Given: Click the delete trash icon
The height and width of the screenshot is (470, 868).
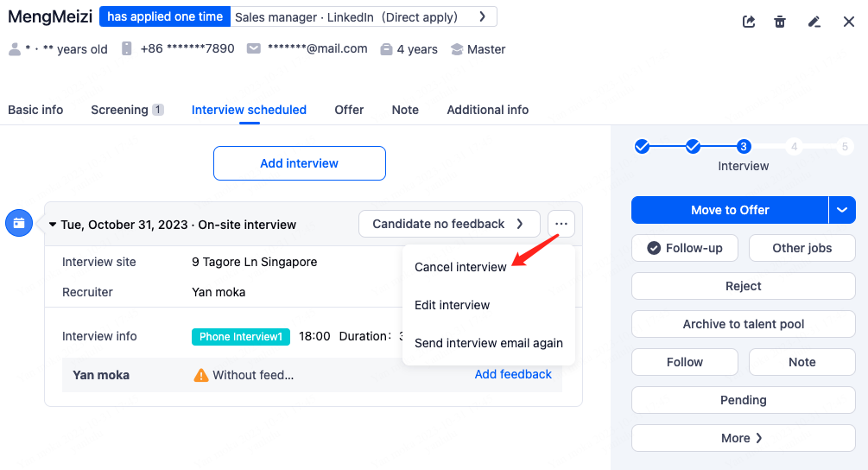Looking at the screenshot, I should 780,22.
